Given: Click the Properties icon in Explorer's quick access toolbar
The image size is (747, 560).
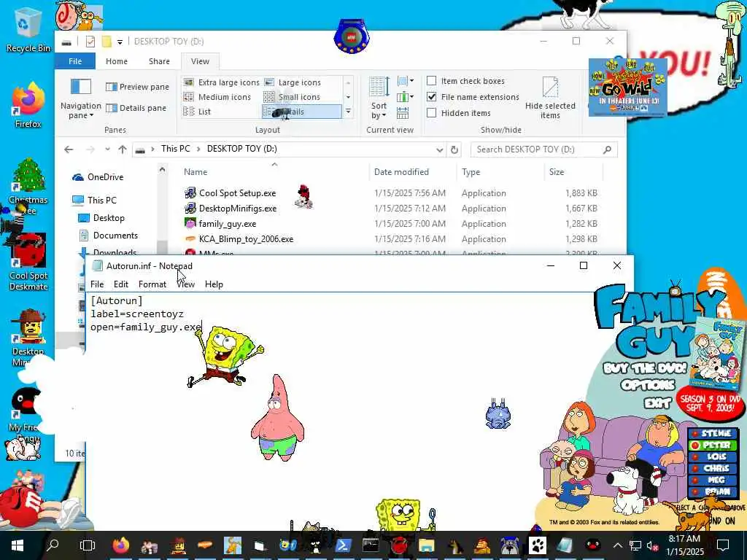Looking at the screenshot, I should pos(90,42).
